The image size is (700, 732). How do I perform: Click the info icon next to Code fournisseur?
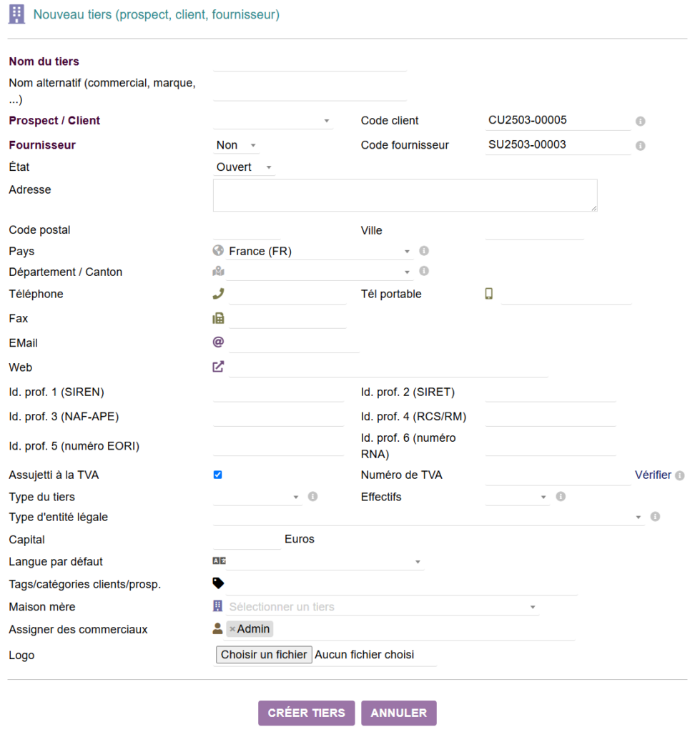640,146
